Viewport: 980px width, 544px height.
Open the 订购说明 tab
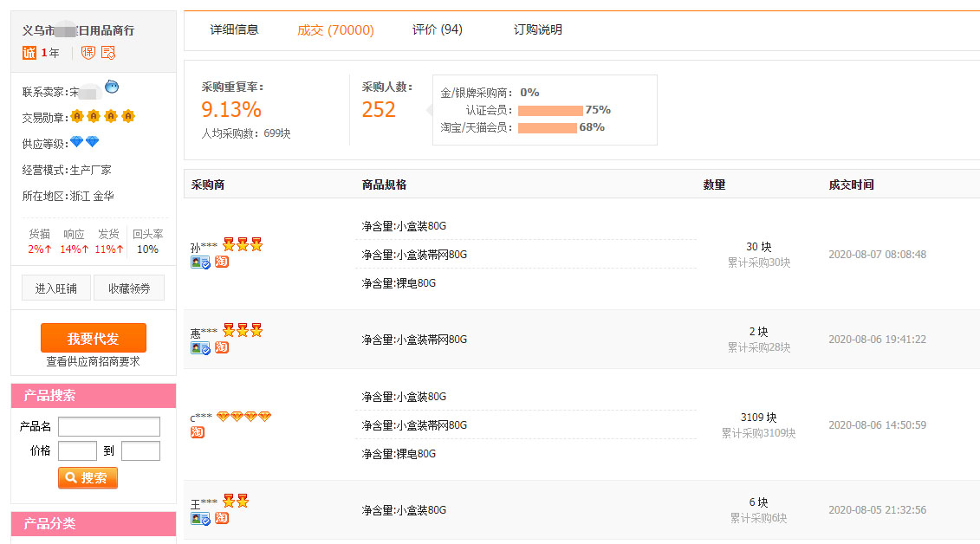[537, 29]
